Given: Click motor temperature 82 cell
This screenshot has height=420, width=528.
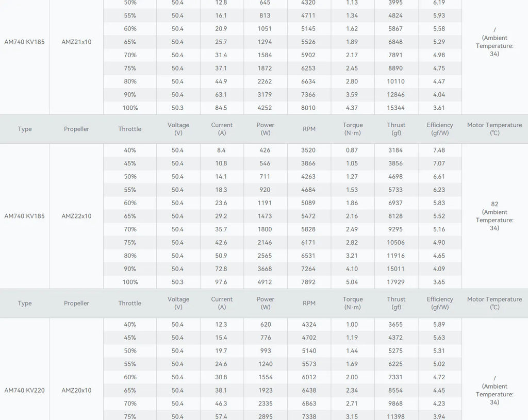Looking at the screenshot, I should click(494, 216).
